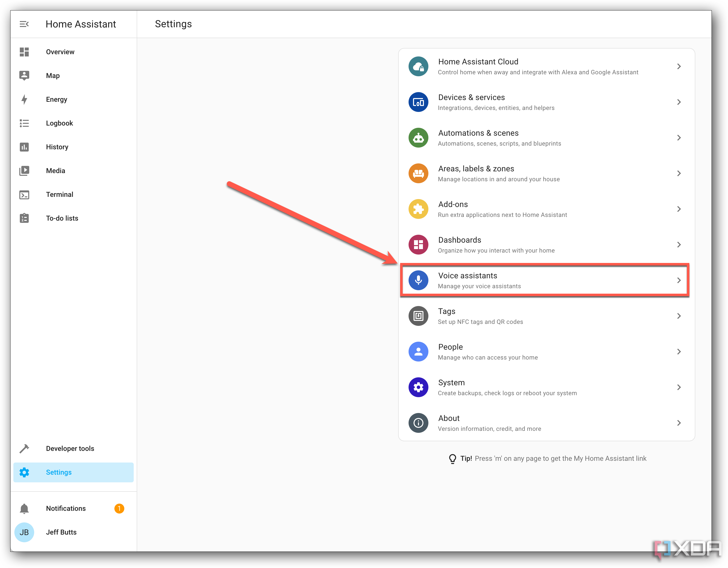This screenshot has height=568, width=728.
Task: Click the Automations robot icon
Action: (x=418, y=138)
